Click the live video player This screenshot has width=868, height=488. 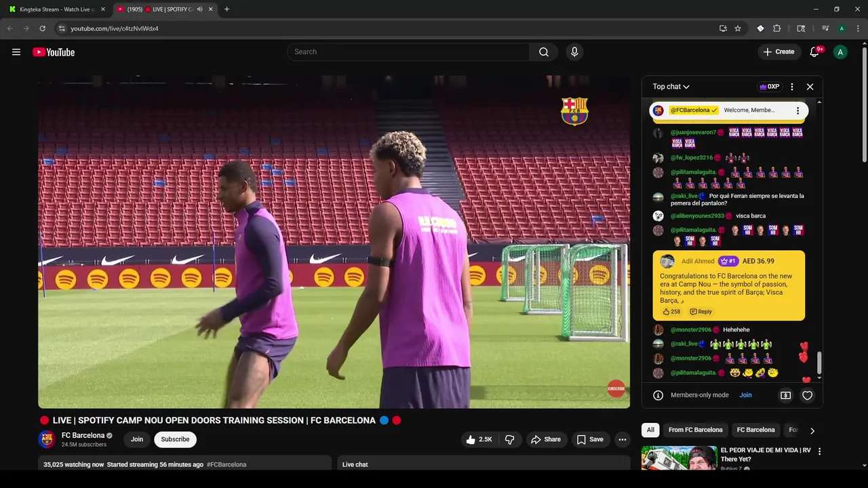334,242
